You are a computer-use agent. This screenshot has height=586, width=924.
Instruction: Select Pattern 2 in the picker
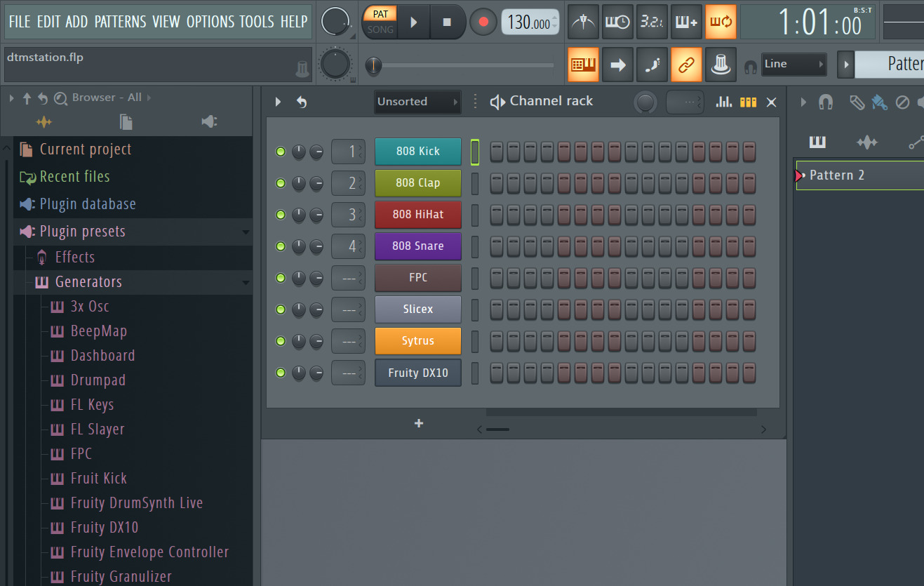pos(860,175)
